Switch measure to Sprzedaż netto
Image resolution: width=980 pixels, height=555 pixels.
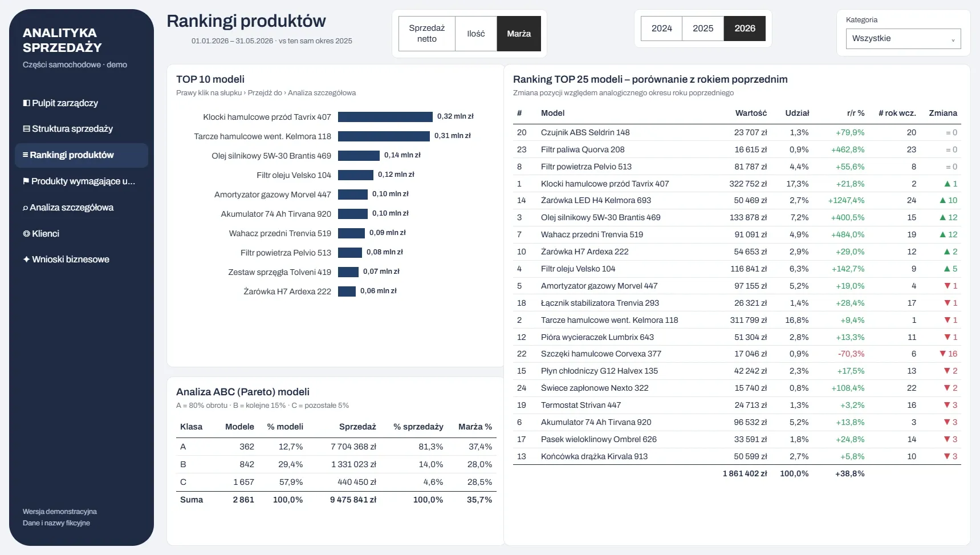click(427, 34)
